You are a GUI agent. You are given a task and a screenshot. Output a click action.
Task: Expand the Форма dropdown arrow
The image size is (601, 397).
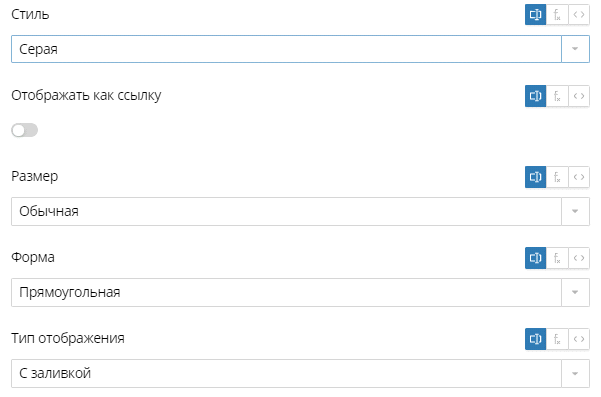click(x=575, y=292)
